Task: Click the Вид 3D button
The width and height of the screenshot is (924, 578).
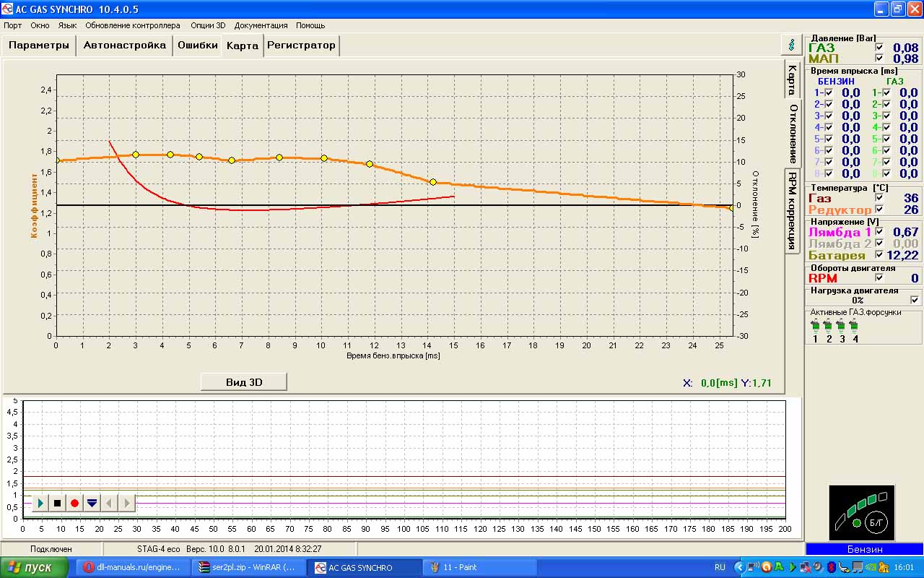Action: (244, 381)
